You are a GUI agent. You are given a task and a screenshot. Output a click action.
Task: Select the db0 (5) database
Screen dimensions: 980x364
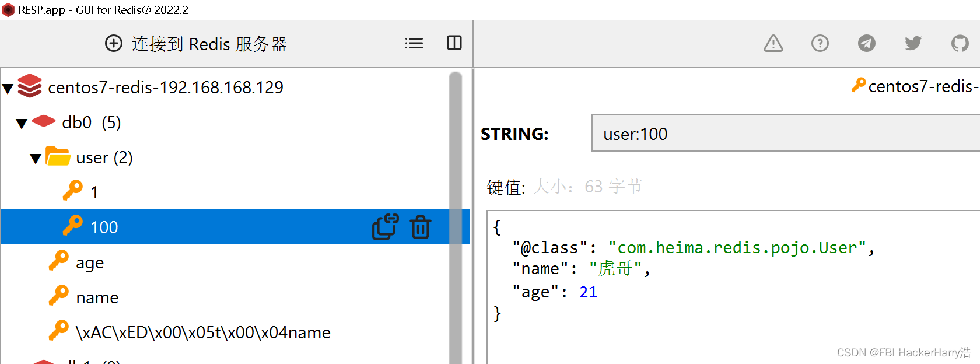(92, 123)
